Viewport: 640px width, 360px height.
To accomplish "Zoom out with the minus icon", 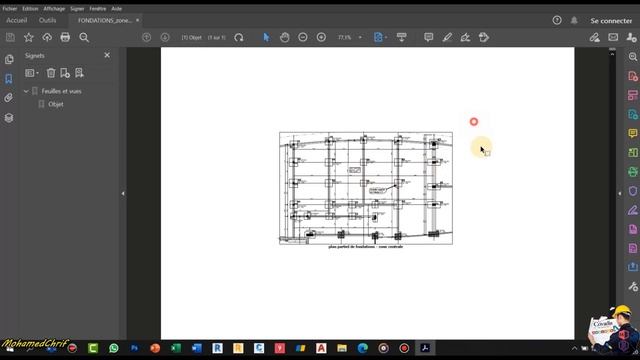I will [303, 38].
